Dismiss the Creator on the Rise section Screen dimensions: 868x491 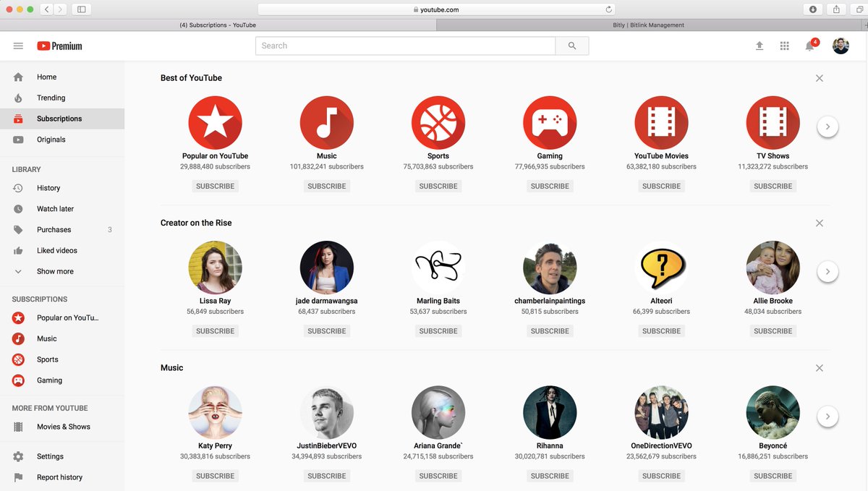[x=820, y=223]
